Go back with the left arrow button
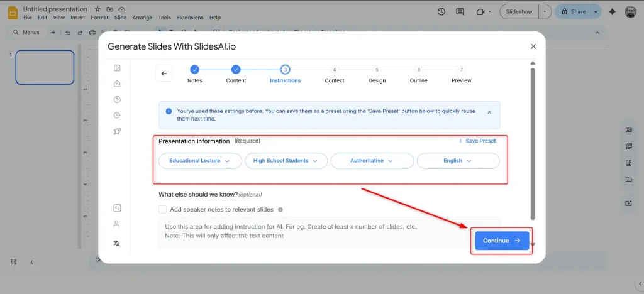644x294 pixels. [164, 73]
